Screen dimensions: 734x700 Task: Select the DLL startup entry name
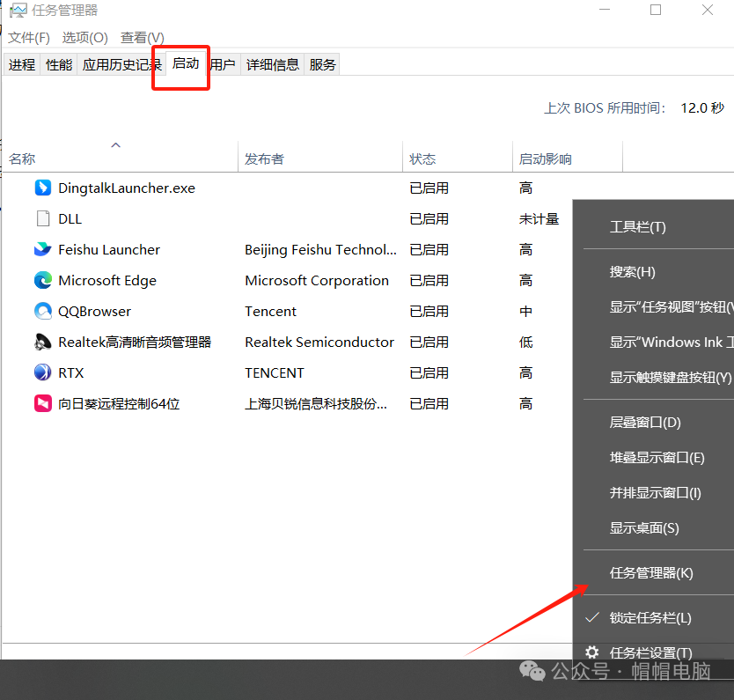click(x=70, y=219)
